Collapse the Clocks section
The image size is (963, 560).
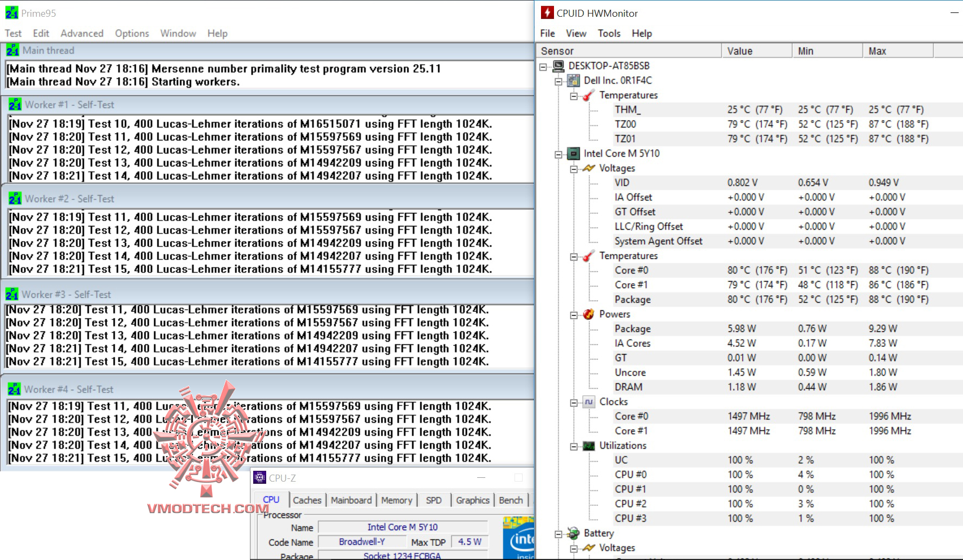(573, 403)
